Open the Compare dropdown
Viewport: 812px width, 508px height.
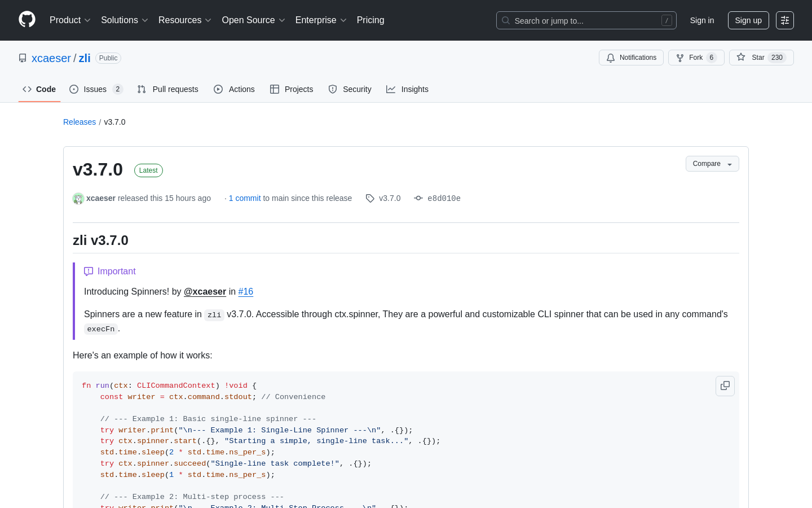click(712, 164)
